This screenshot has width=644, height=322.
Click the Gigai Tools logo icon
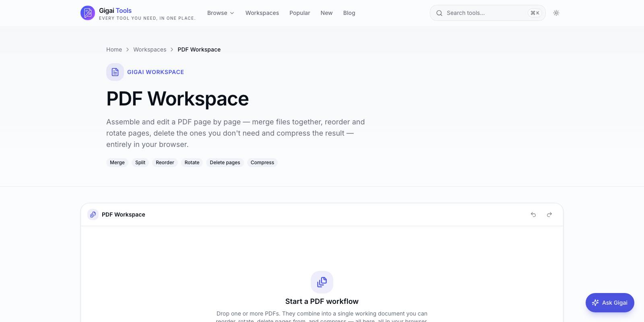point(88,13)
